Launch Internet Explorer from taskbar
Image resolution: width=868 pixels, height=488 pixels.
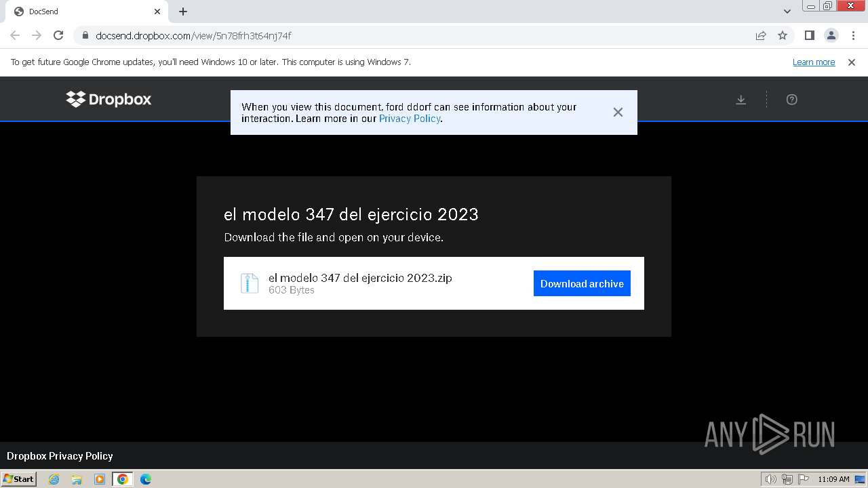(54, 479)
